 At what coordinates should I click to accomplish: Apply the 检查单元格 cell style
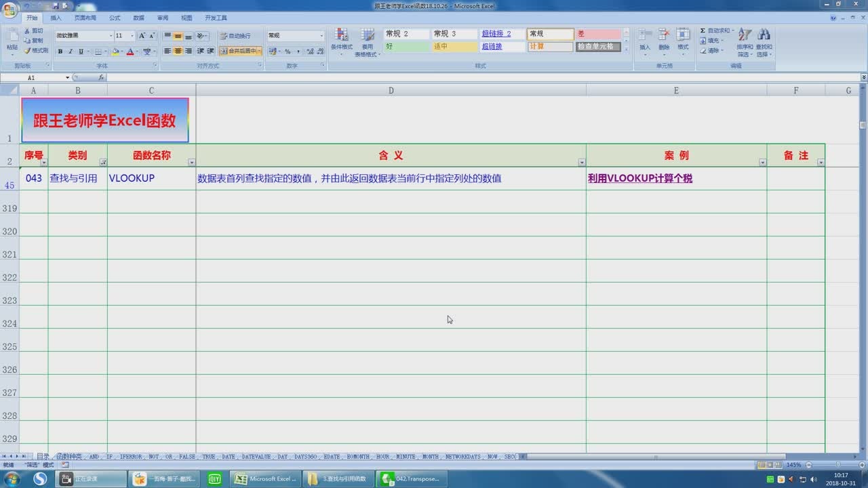click(599, 47)
